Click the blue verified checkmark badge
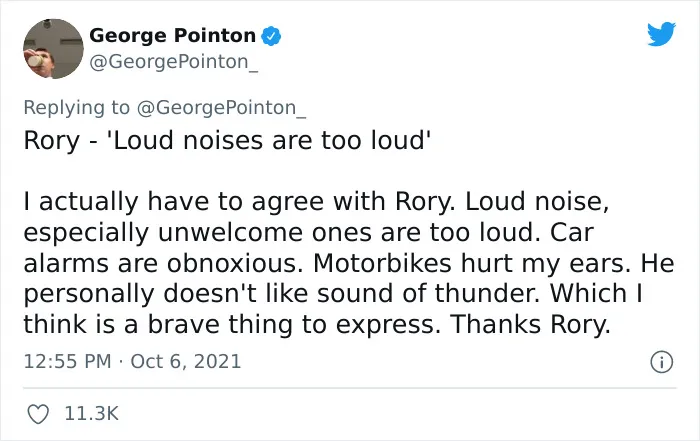Image resolution: width=700 pixels, height=441 pixels. tap(271, 36)
